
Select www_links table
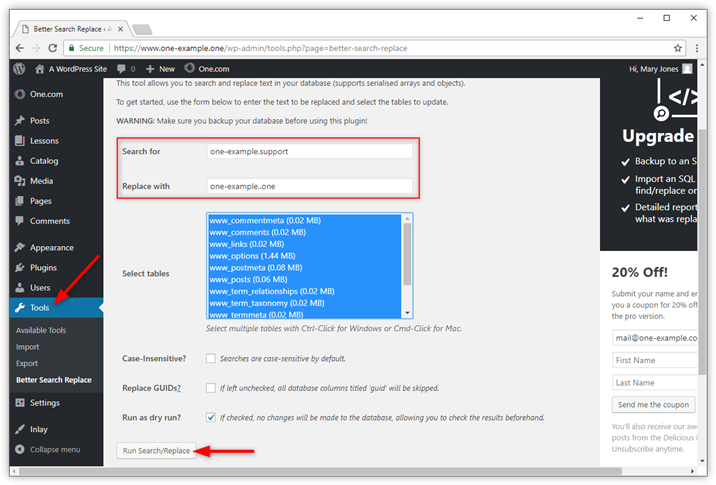[305, 244]
